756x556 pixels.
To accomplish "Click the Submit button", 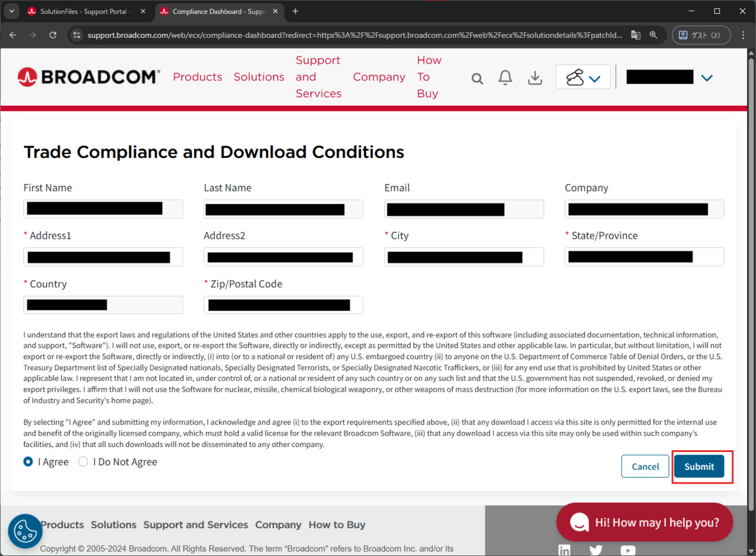I will [699, 467].
